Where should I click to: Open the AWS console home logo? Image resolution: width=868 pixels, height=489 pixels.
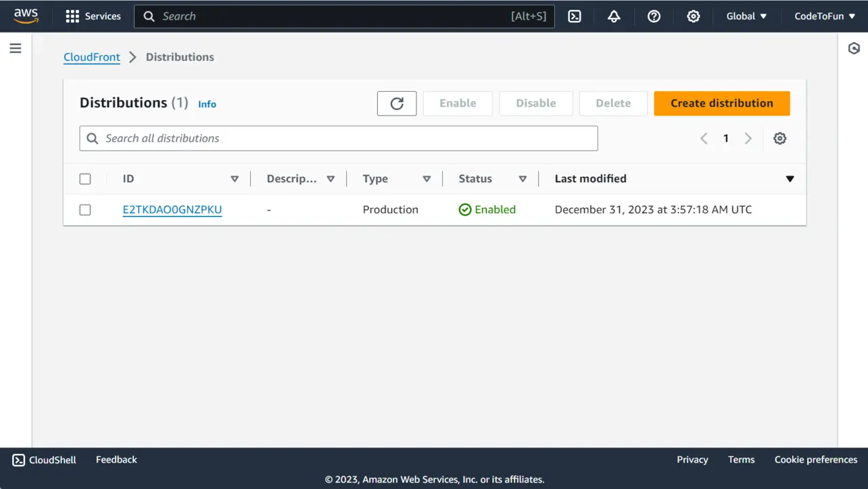point(26,16)
